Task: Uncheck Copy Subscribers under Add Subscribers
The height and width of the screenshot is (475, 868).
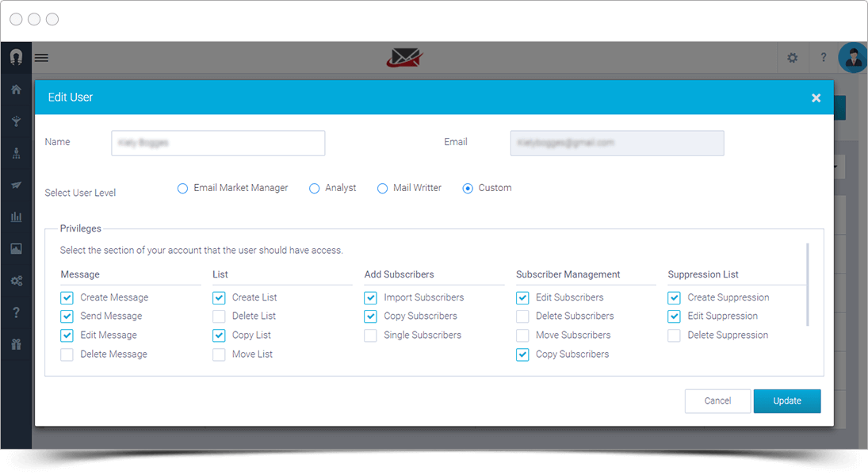Action: click(x=370, y=316)
